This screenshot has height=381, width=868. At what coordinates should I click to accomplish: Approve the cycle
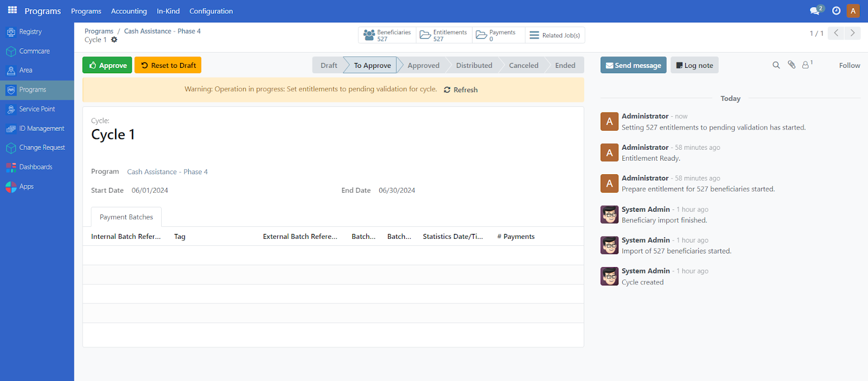[x=107, y=65]
